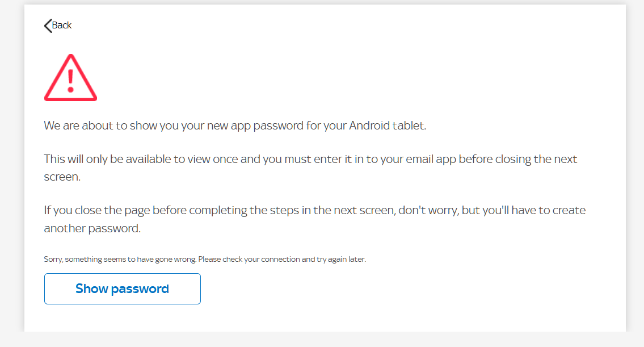
Task: Click the word 'password' on the Show password button
Action: pos(144,289)
